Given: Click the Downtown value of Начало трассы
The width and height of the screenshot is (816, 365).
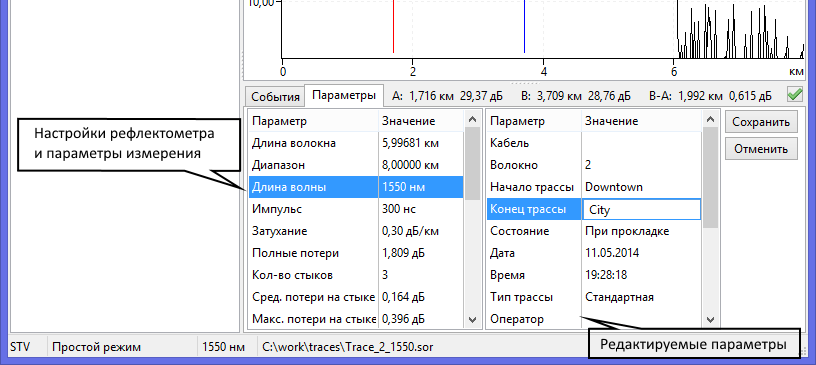Looking at the screenshot, I should point(614,187).
